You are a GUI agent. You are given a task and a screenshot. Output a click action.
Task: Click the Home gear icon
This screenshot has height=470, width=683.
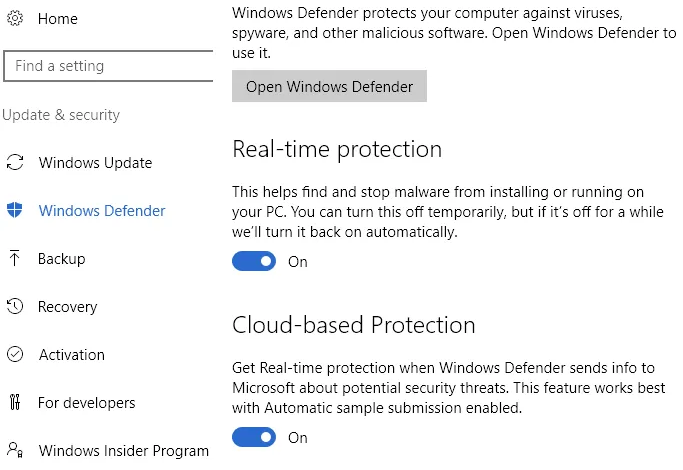coord(15,18)
